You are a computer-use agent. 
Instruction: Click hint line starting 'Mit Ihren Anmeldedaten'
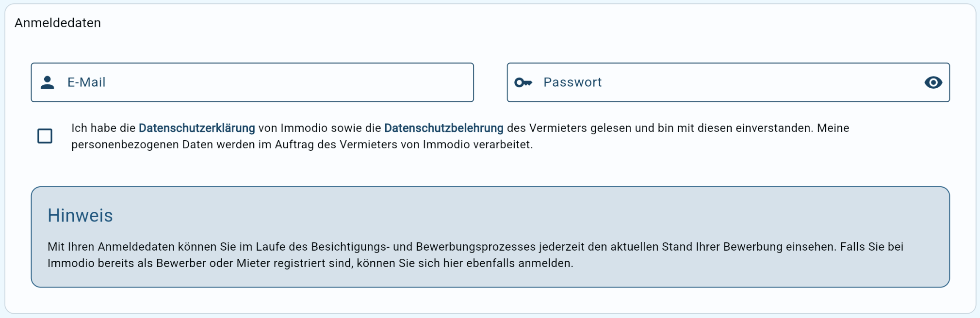pos(475,247)
